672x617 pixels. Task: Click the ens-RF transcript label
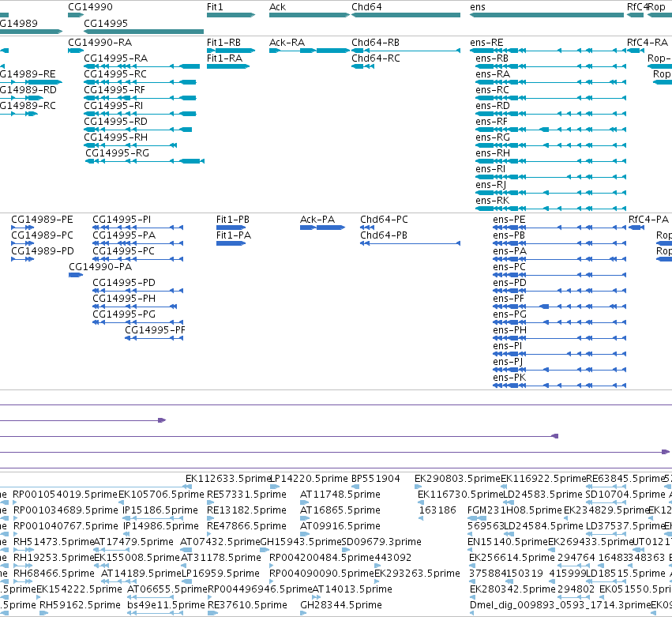tap(492, 122)
